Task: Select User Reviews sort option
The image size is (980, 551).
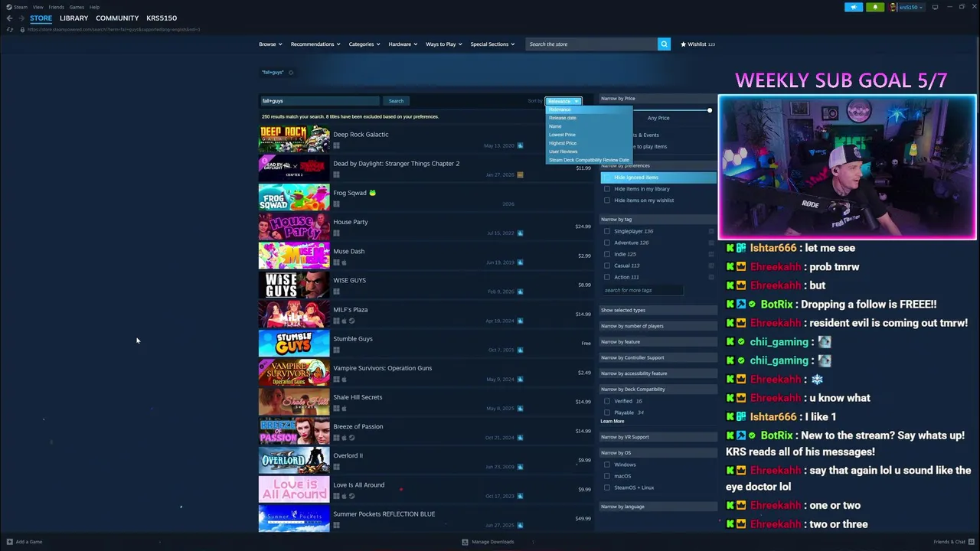Action: (x=563, y=152)
